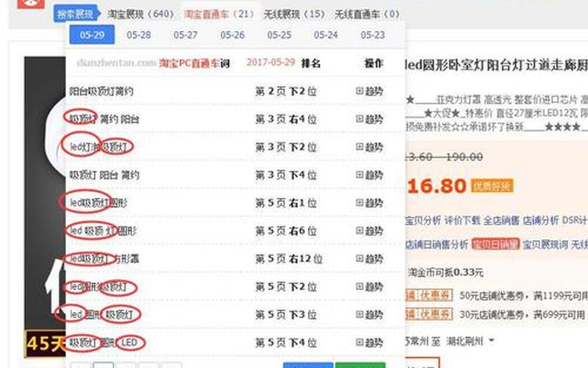Click the keyword led吸顶灯 方形罩
This screenshot has height=368, width=588.
104,259
